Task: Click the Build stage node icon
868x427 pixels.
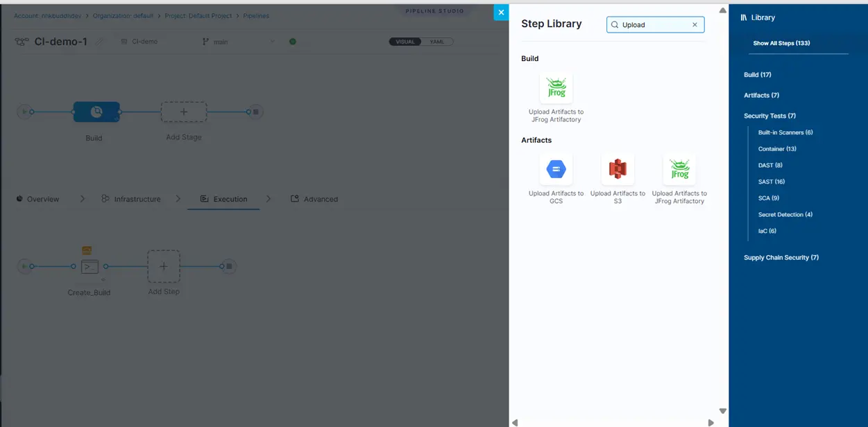Action: pos(96,112)
